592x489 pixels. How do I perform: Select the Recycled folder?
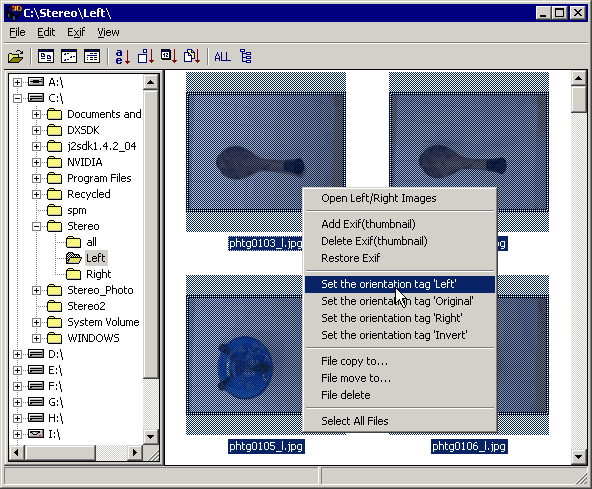click(89, 194)
